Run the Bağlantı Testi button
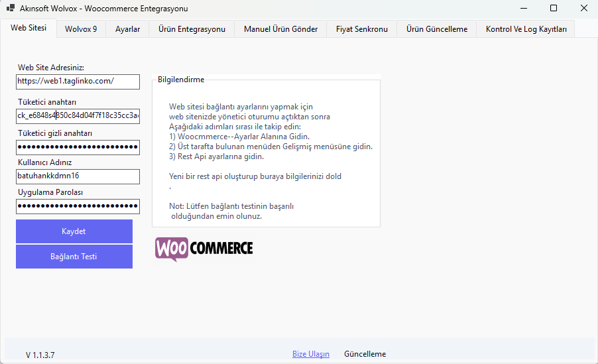 [74, 257]
